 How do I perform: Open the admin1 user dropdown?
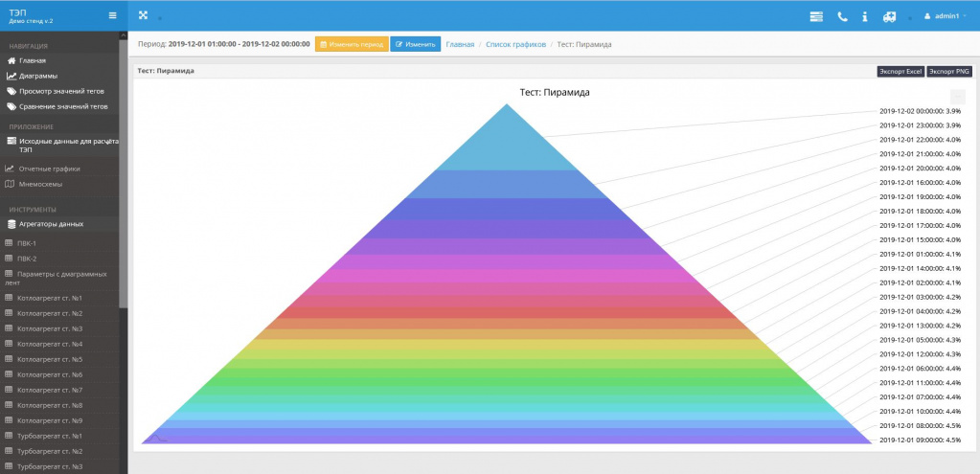945,16
